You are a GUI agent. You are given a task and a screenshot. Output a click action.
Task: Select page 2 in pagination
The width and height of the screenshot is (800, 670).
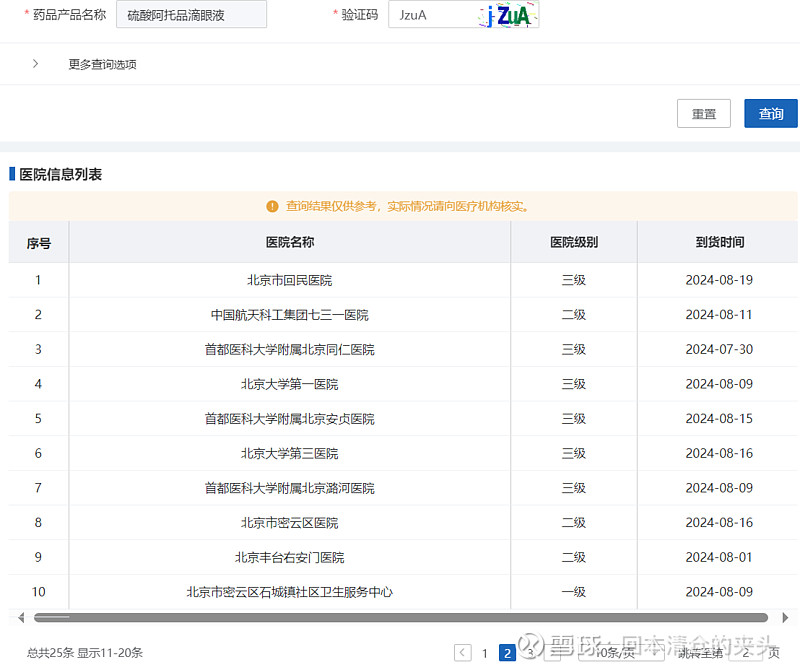coord(507,653)
